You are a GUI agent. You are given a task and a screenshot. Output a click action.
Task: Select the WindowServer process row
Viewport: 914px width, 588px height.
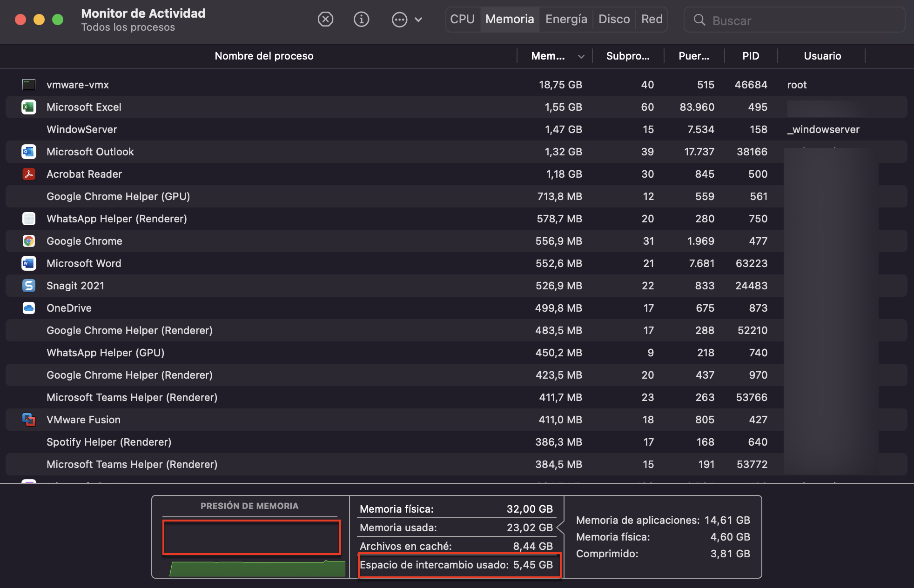[x=457, y=129]
